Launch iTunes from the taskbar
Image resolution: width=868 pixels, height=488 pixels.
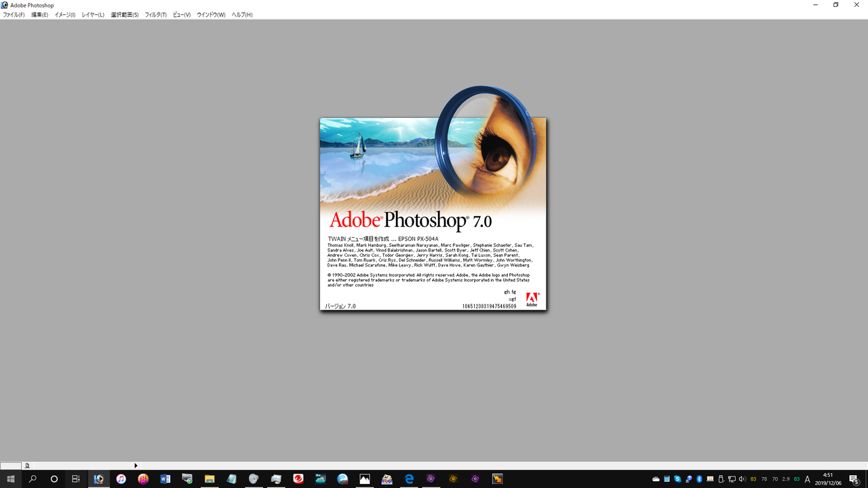pos(121,479)
